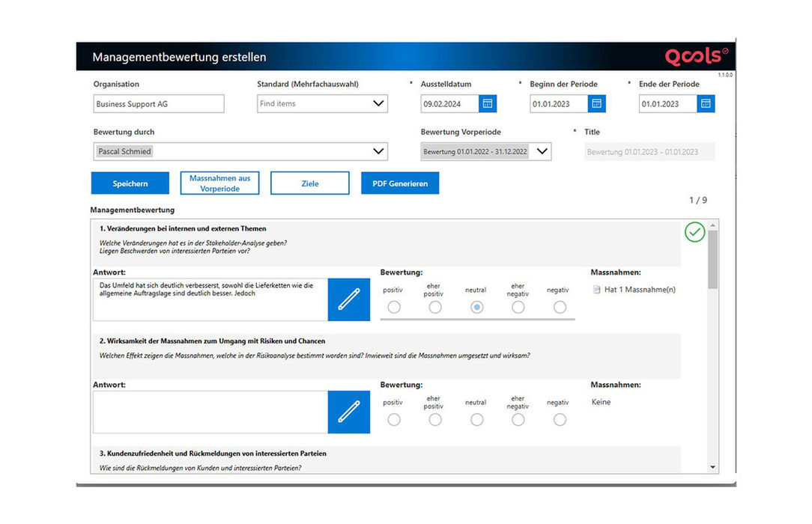Click PDF Generieren button
Screen dimensions: 812x524
(x=400, y=183)
